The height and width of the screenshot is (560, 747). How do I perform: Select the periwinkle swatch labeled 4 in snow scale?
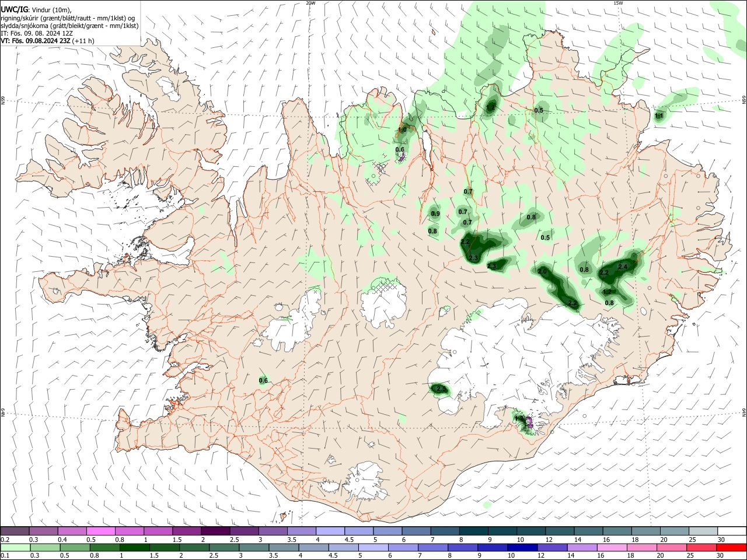tap(330, 531)
